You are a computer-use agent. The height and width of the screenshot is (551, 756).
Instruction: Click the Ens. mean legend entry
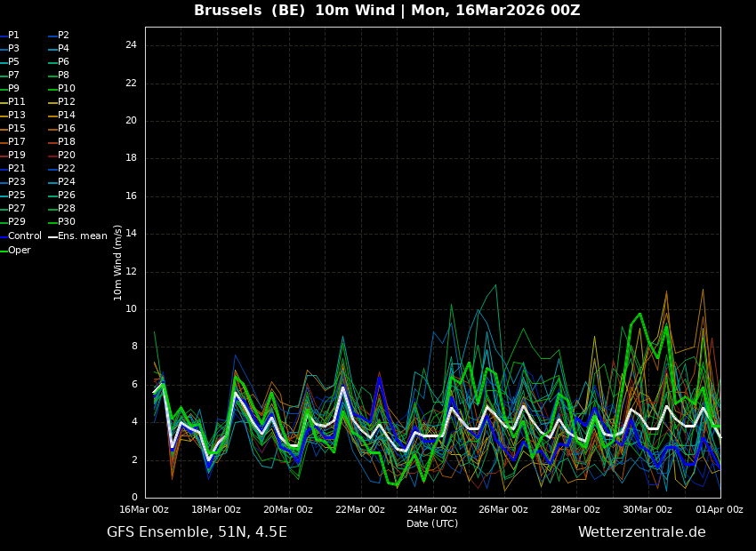tap(82, 236)
